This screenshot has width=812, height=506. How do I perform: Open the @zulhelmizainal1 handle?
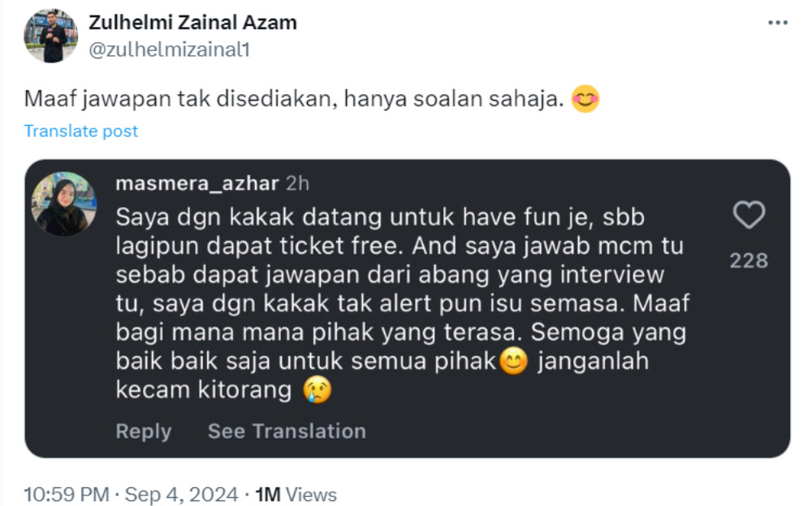coord(170,50)
